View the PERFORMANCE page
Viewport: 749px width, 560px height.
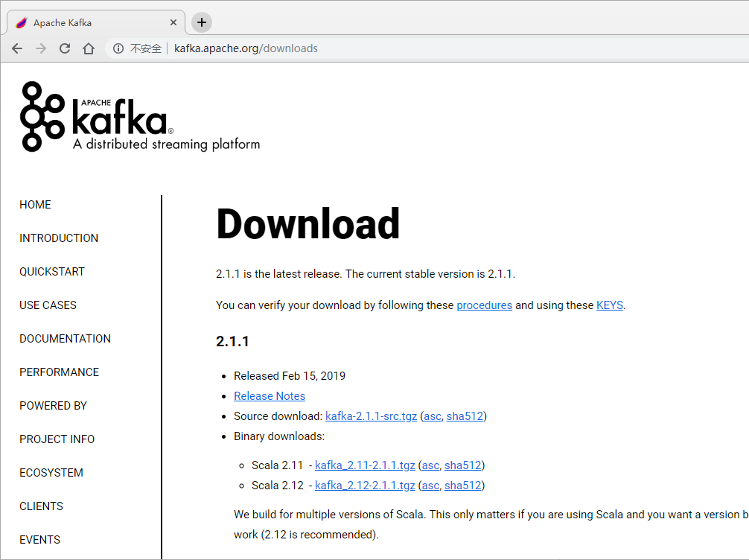(60, 372)
